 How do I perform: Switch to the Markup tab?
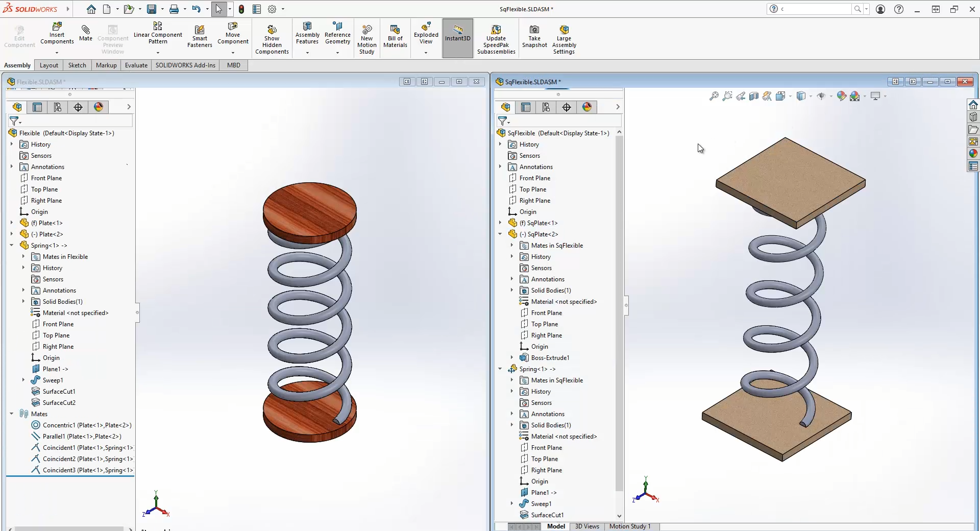106,65
